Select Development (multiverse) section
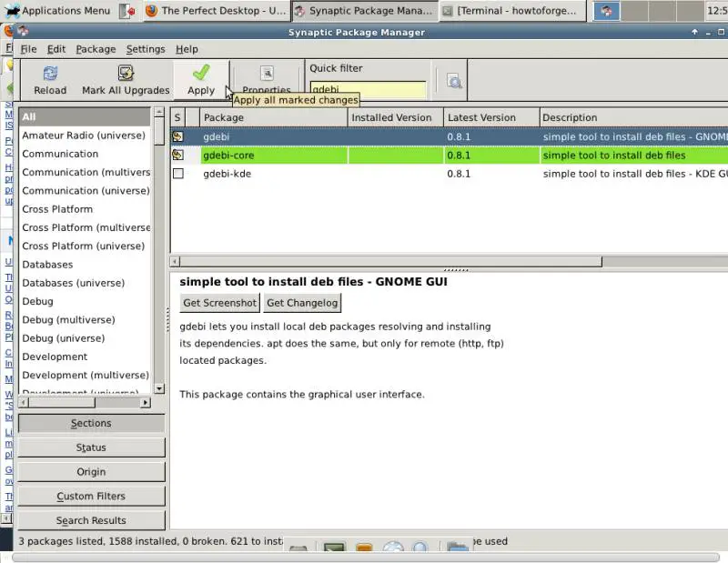The image size is (728, 563). pos(85,375)
